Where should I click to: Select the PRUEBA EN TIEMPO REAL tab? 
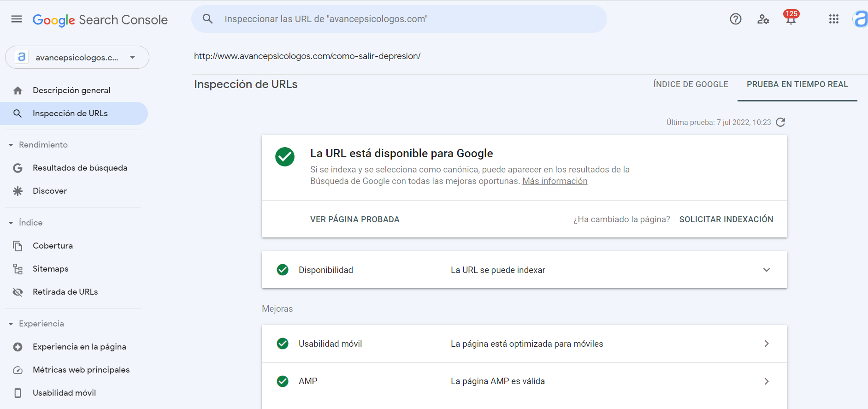(797, 84)
